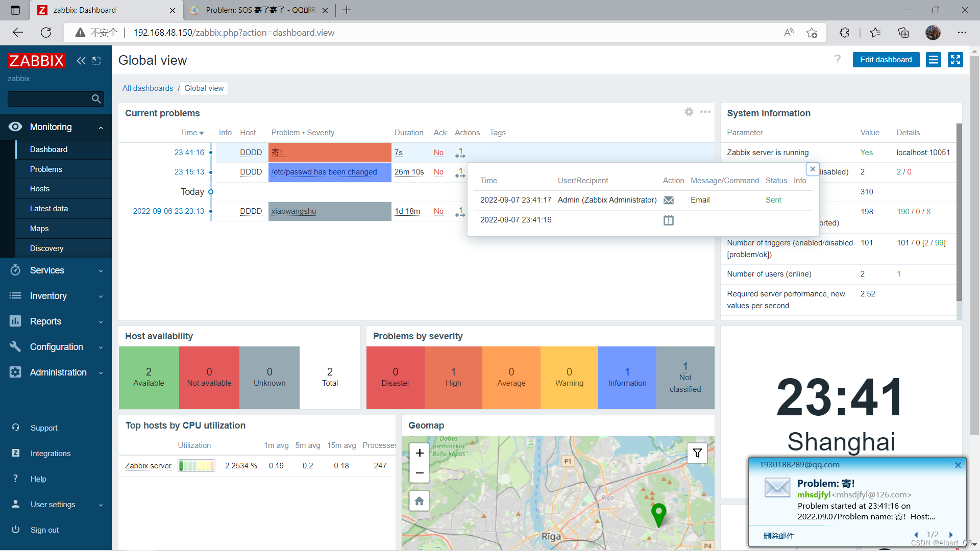980x551 pixels.
Task: Expand the Configuration menu section
Action: tap(56, 347)
